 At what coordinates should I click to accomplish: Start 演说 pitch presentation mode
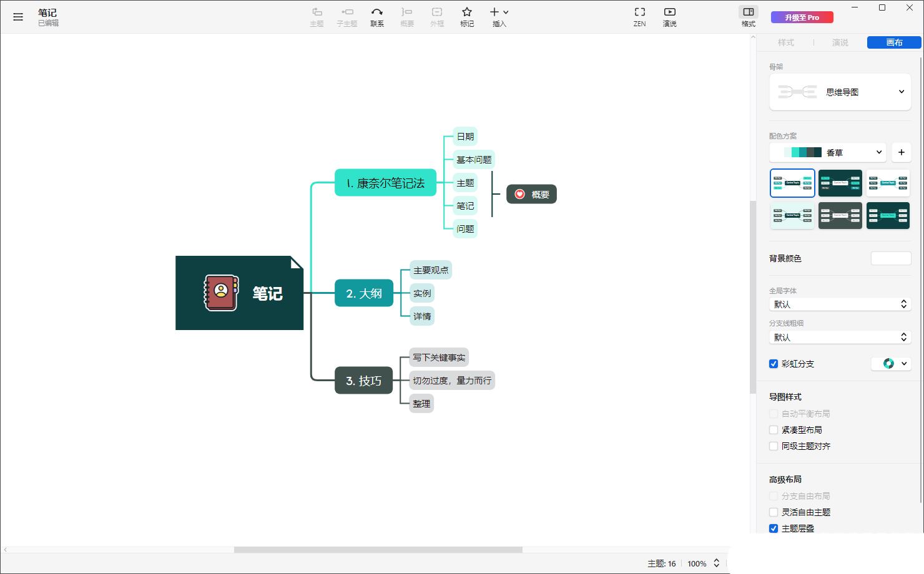click(x=669, y=17)
